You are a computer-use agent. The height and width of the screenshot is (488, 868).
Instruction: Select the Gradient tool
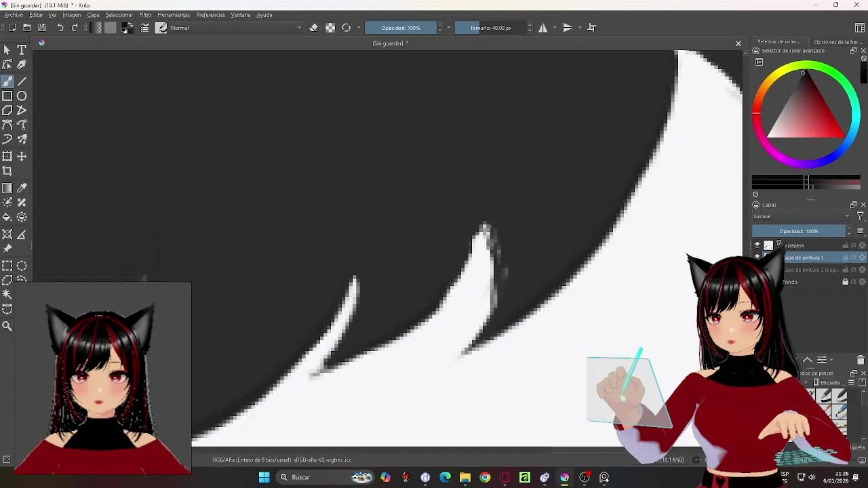click(7, 188)
